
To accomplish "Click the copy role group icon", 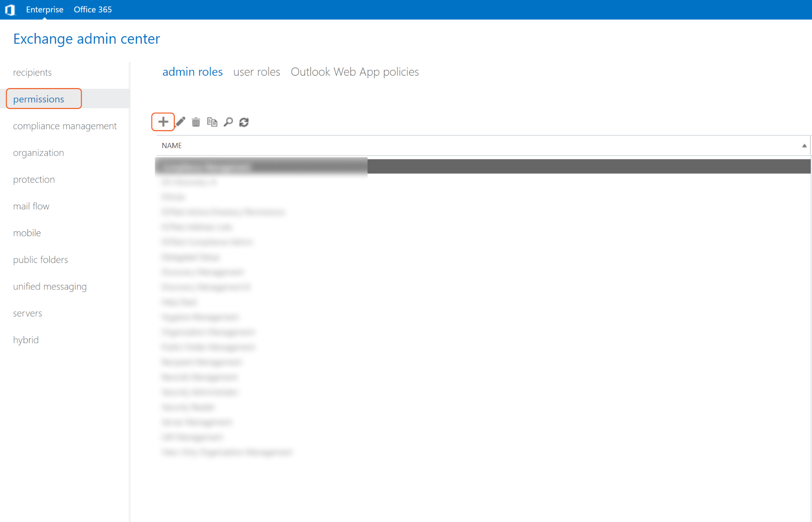I will point(212,122).
